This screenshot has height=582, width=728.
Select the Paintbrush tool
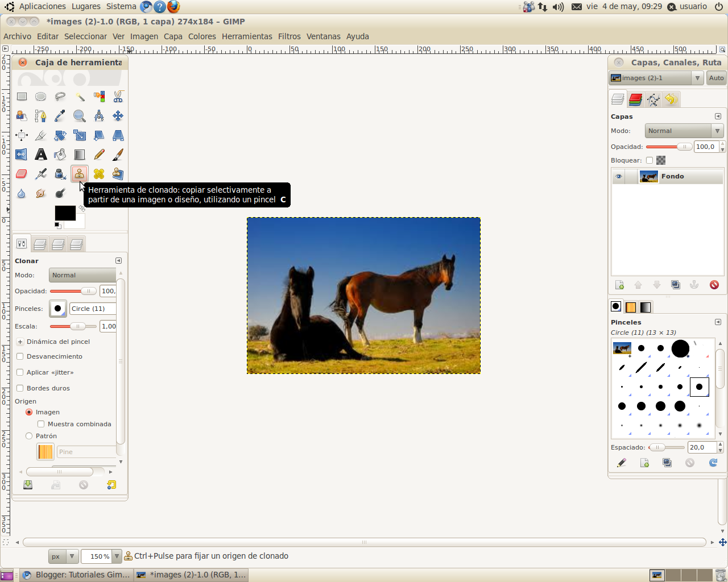(118, 155)
